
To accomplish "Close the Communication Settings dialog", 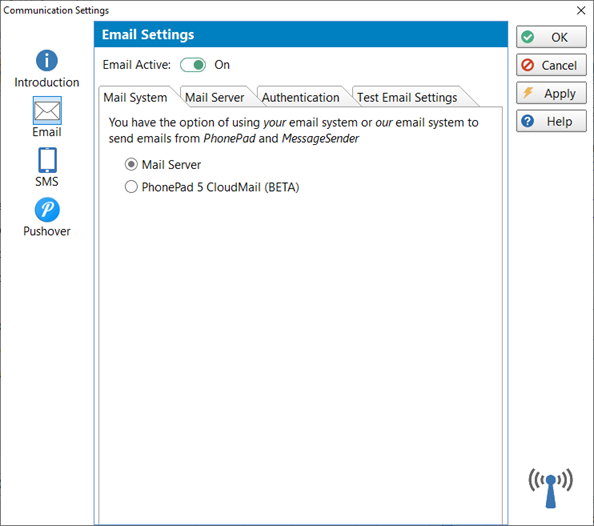I will (581, 10).
